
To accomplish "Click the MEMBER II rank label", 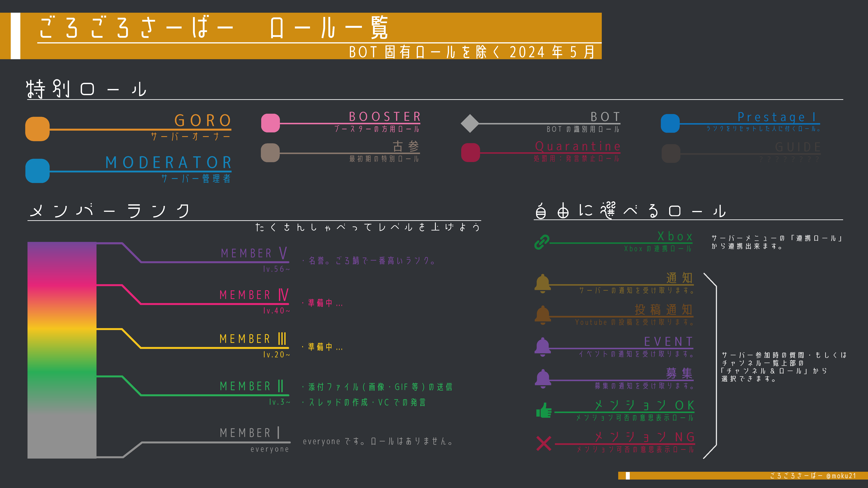I will (x=252, y=386).
